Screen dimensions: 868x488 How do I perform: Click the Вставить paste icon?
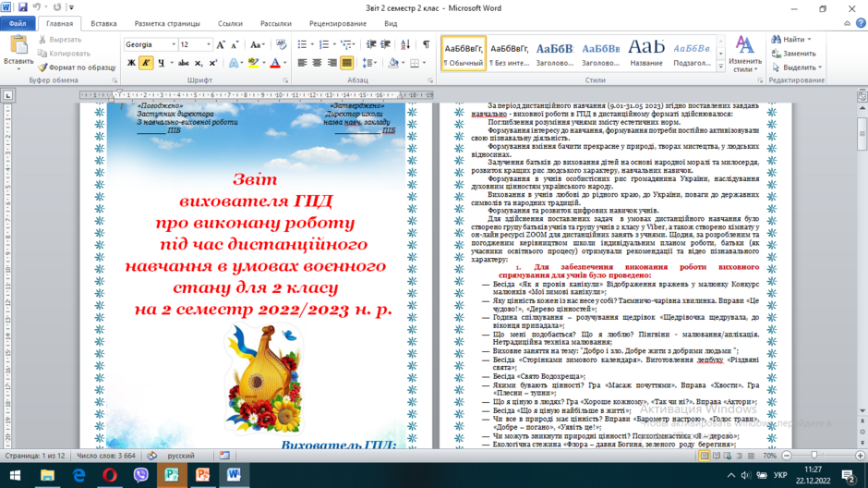[x=18, y=45]
